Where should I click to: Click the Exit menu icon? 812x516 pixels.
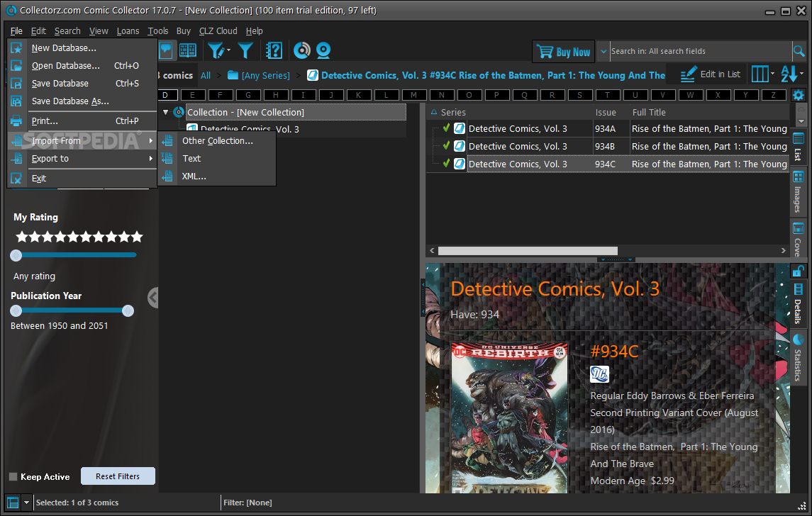click(x=16, y=178)
